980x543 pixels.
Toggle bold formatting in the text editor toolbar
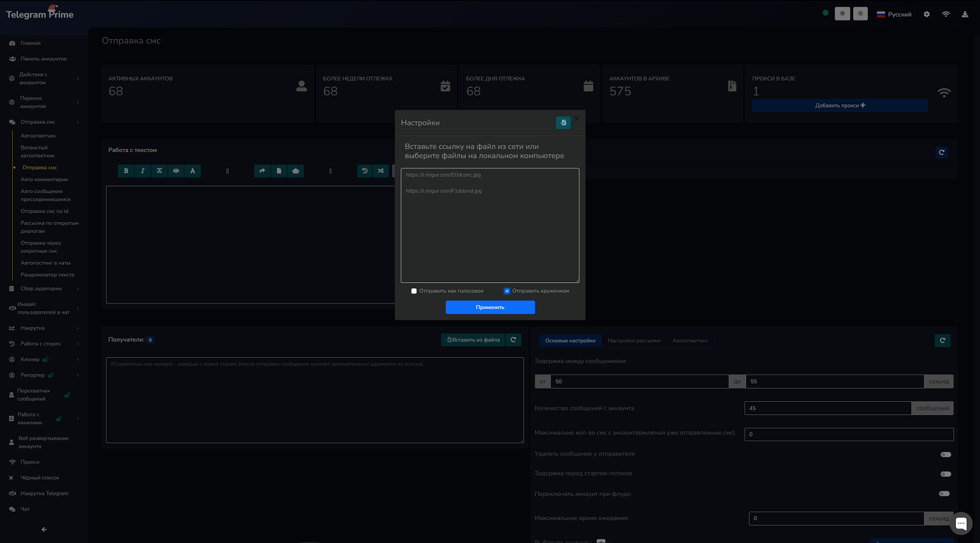[126, 171]
